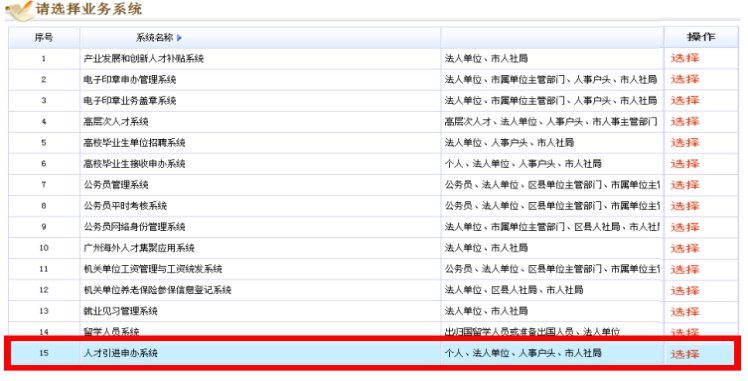Click 选择 for 高校毕业生单位招聘系统
748x381 pixels.
[x=685, y=142]
